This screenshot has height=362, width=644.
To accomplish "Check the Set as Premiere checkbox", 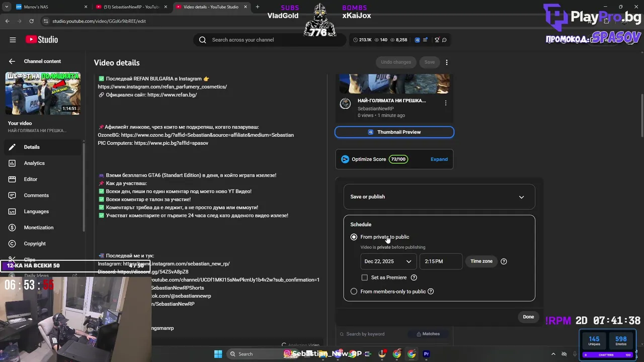I will tap(365, 278).
